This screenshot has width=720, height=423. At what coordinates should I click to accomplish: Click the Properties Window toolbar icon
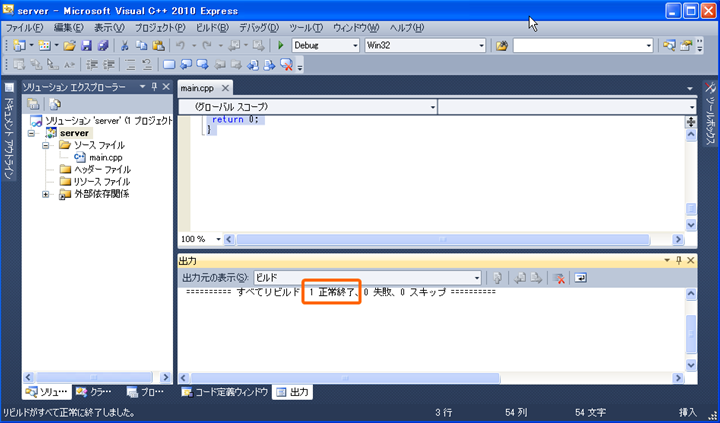686,45
